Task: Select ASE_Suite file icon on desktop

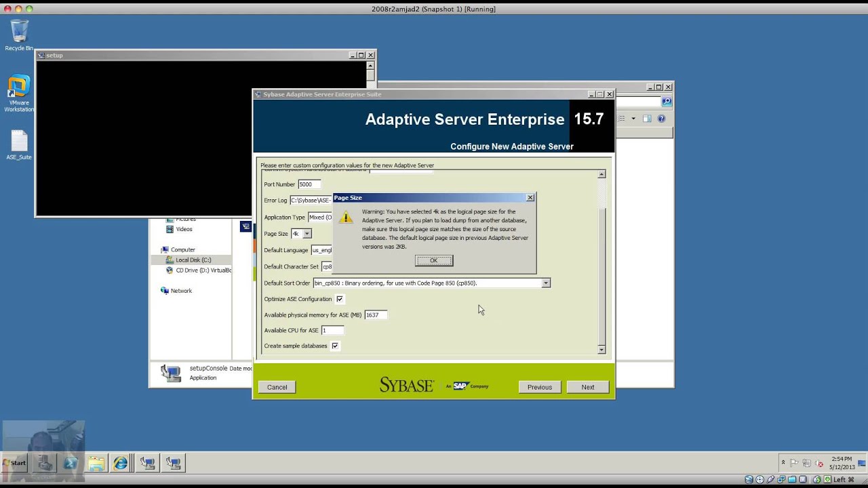Action: tap(19, 145)
